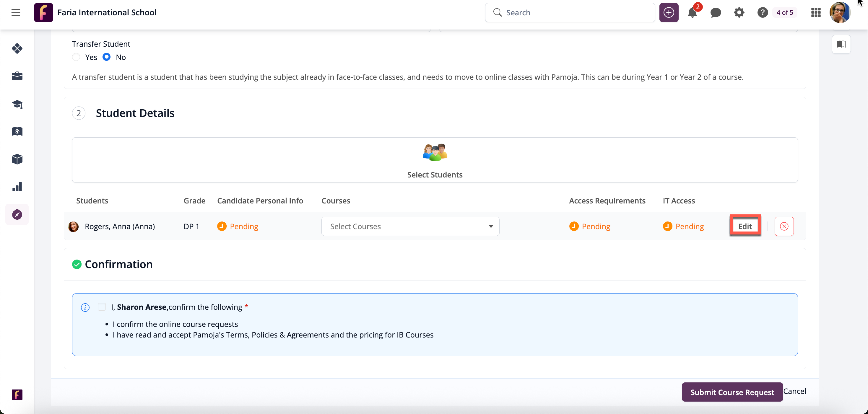Click the Edit button for Anna Rogers
868x414 pixels.
pos(745,226)
